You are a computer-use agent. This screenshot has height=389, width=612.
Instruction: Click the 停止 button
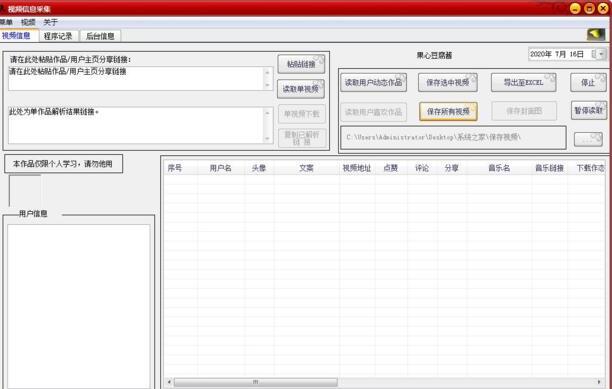point(588,82)
